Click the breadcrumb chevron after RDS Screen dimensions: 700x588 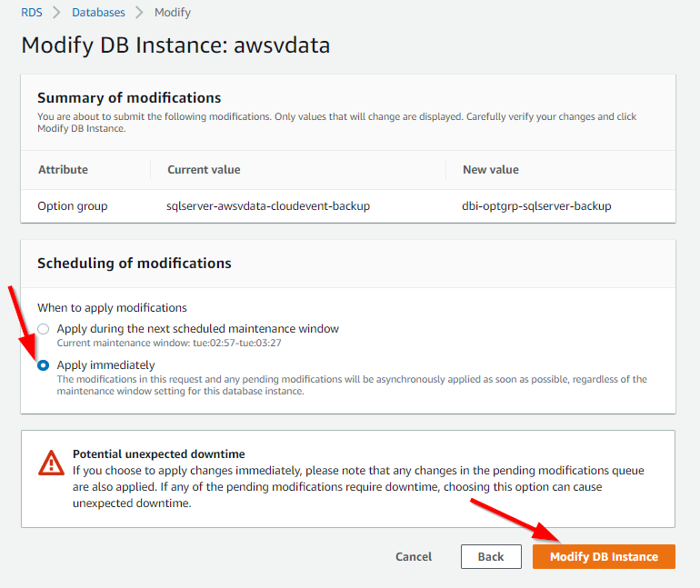pyautogui.click(x=56, y=13)
